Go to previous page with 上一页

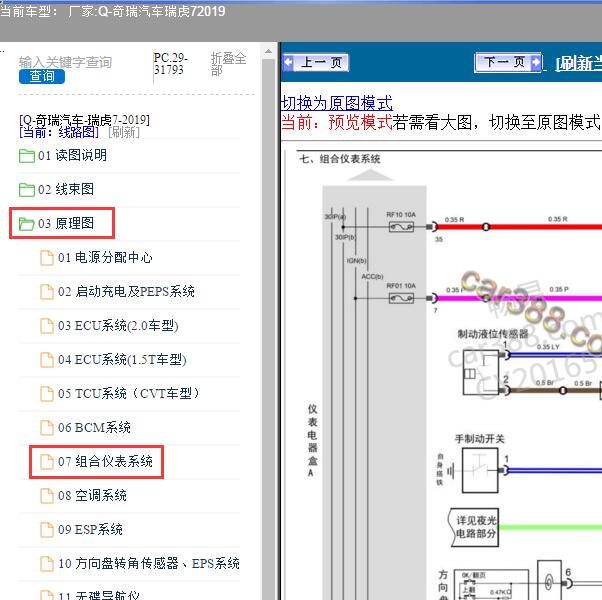316,62
